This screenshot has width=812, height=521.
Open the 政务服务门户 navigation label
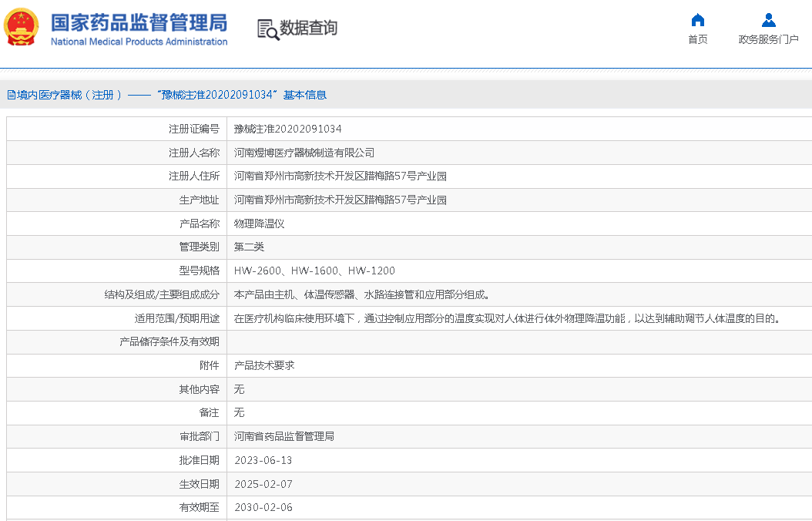point(768,39)
